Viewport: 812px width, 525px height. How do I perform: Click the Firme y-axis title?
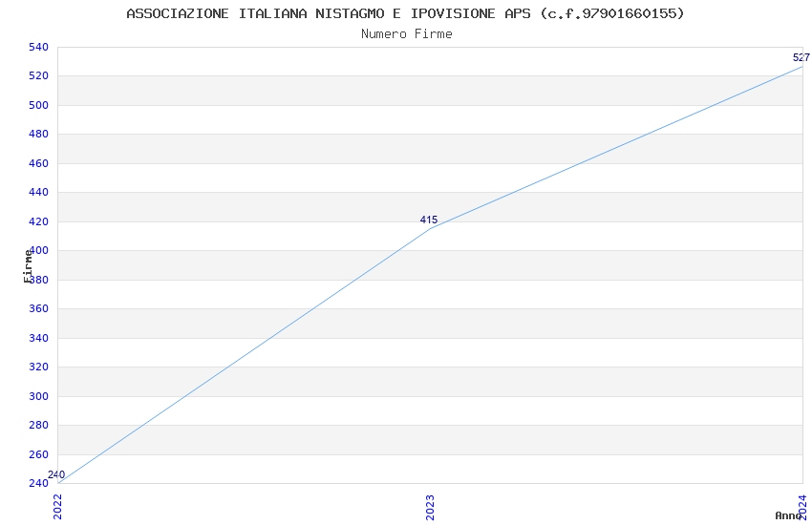(28, 266)
